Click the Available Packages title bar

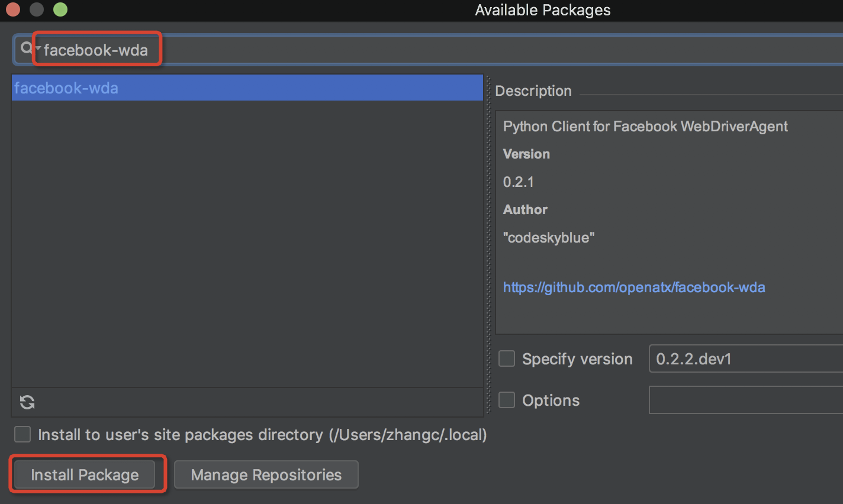click(542, 10)
